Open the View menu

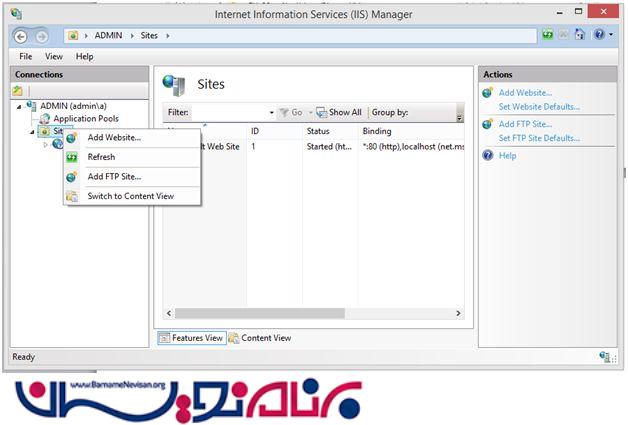[x=54, y=56]
